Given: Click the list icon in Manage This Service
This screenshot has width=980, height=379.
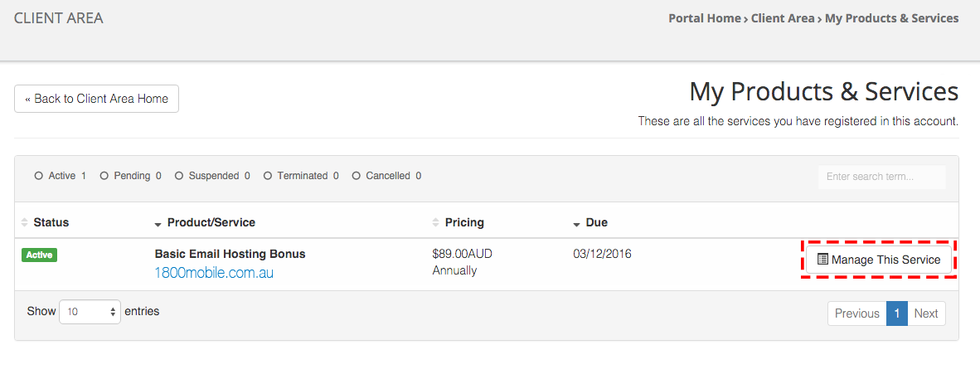Looking at the screenshot, I should [x=822, y=259].
